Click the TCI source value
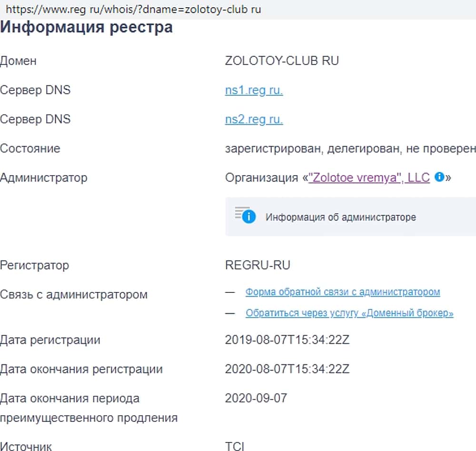Viewport: 476px width, 451px height. click(235, 446)
